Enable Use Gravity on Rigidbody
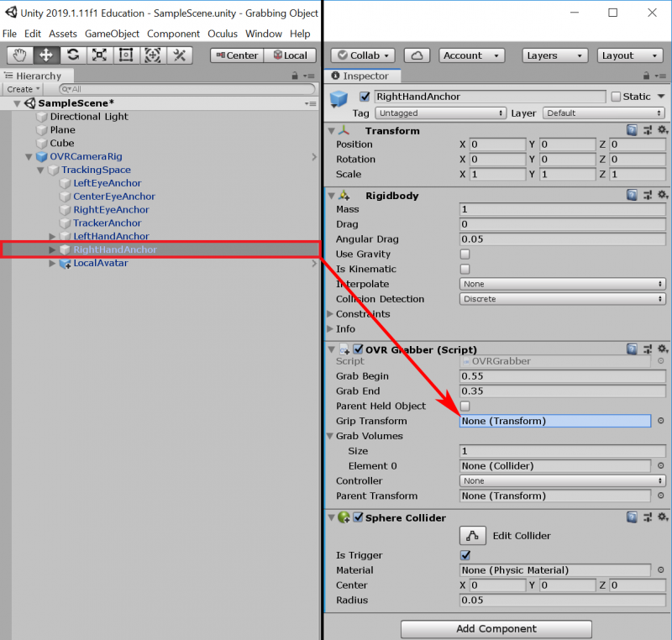Image resolution: width=672 pixels, height=640 pixels. [465, 254]
